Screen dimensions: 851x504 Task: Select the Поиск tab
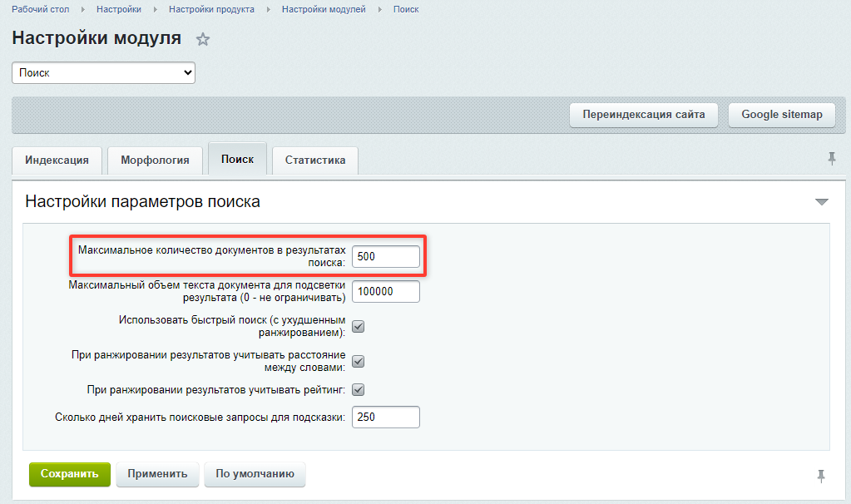pos(237,159)
